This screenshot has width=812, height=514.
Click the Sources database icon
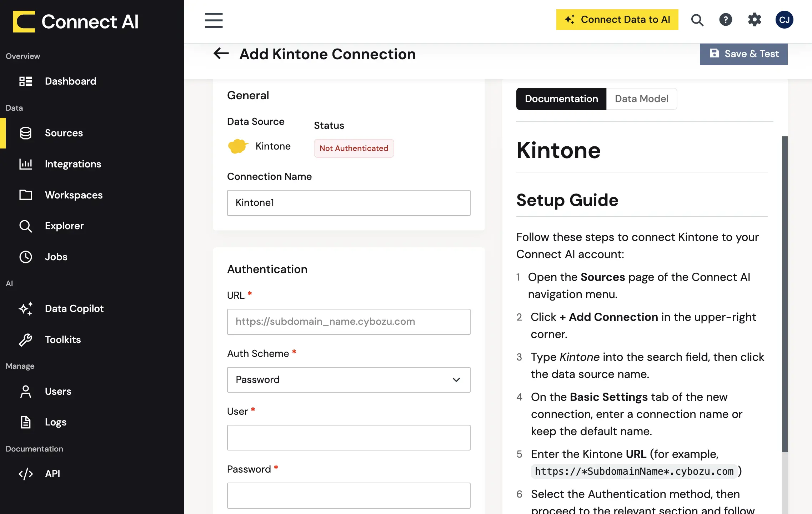(x=26, y=133)
